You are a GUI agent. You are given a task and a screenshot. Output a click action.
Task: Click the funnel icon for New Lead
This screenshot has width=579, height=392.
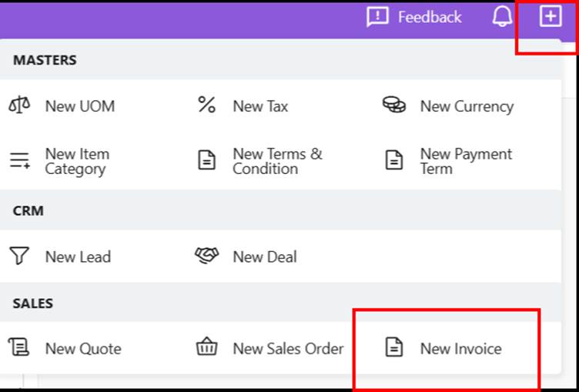click(x=19, y=256)
